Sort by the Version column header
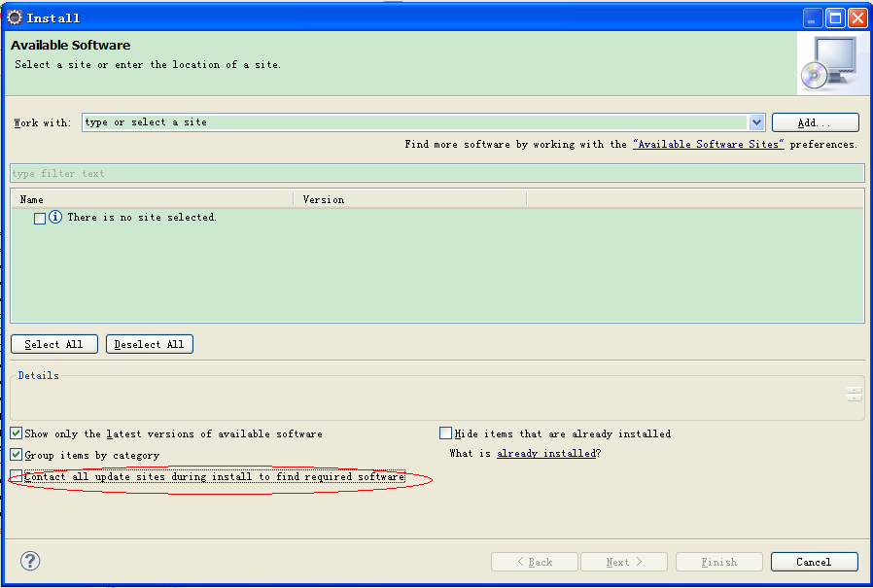Viewport: 873px width, 588px height. 410,199
